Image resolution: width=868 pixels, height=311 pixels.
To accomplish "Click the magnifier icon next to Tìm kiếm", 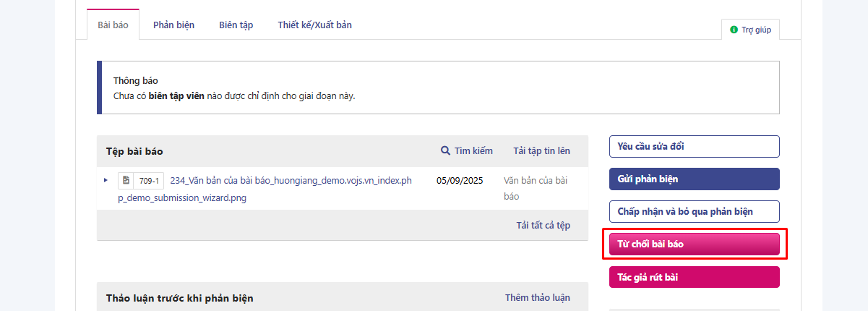I will pos(445,150).
